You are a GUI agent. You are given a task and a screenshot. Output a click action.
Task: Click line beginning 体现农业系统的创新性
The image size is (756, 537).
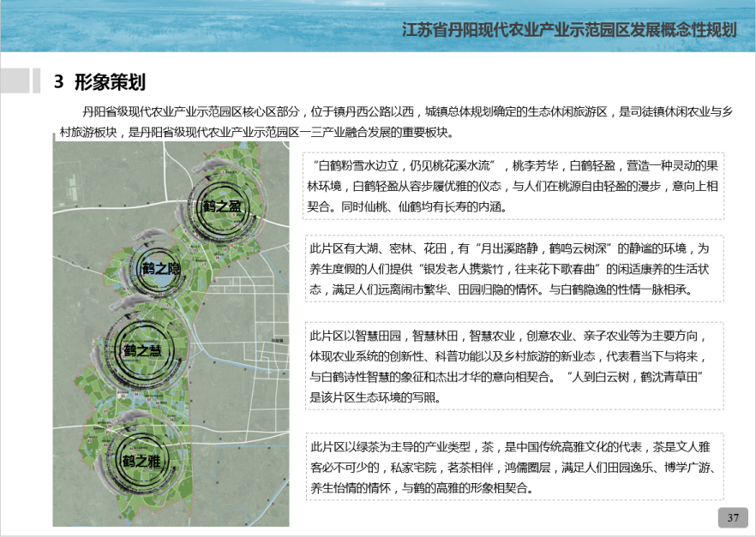coord(508,356)
